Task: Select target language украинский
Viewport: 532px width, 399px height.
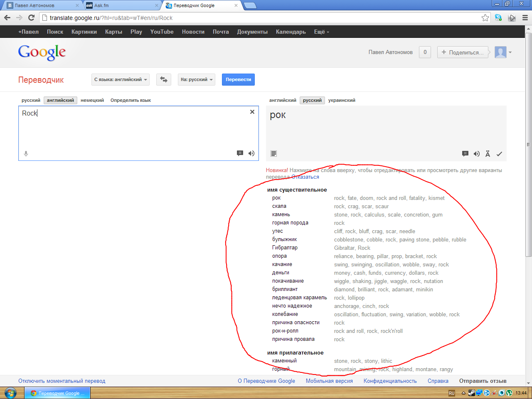Action: pos(342,100)
